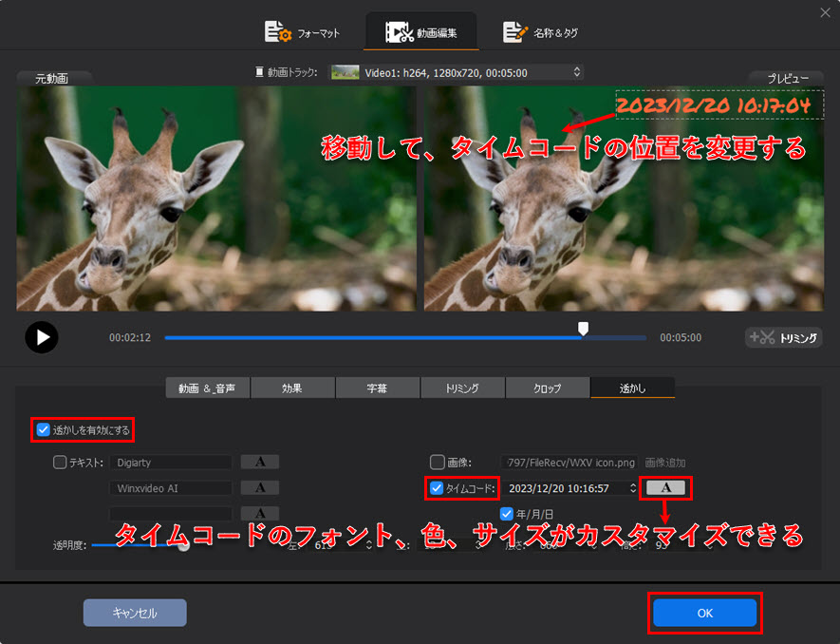Click the プレビュー label
The width and height of the screenshot is (840, 644).
point(788,79)
